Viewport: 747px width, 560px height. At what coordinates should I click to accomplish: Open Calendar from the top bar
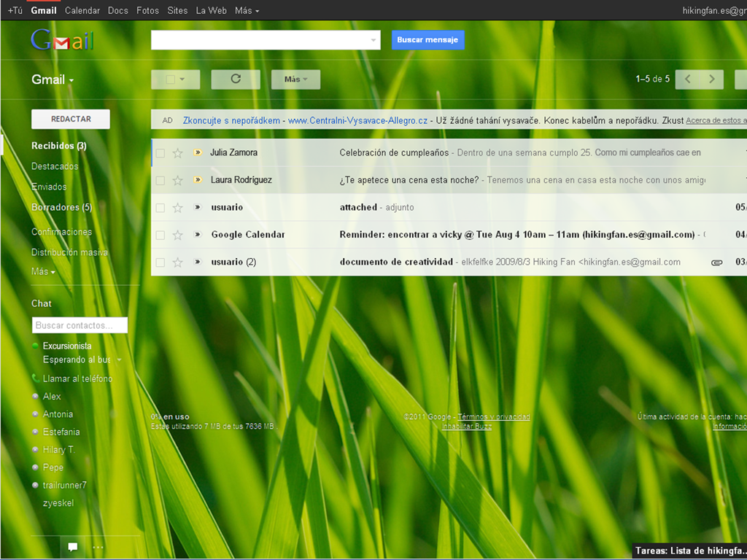(x=82, y=10)
